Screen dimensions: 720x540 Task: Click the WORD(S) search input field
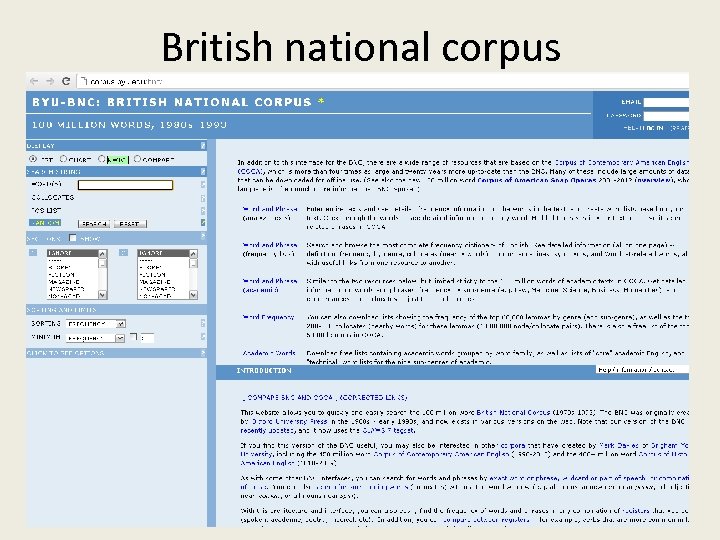click(x=125, y=185)
